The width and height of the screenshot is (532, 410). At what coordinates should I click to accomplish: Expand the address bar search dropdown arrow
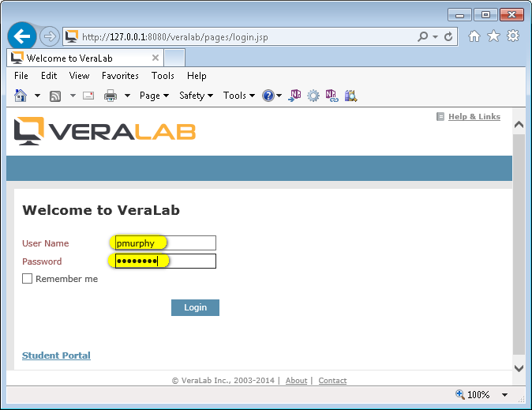click(435, 36)
